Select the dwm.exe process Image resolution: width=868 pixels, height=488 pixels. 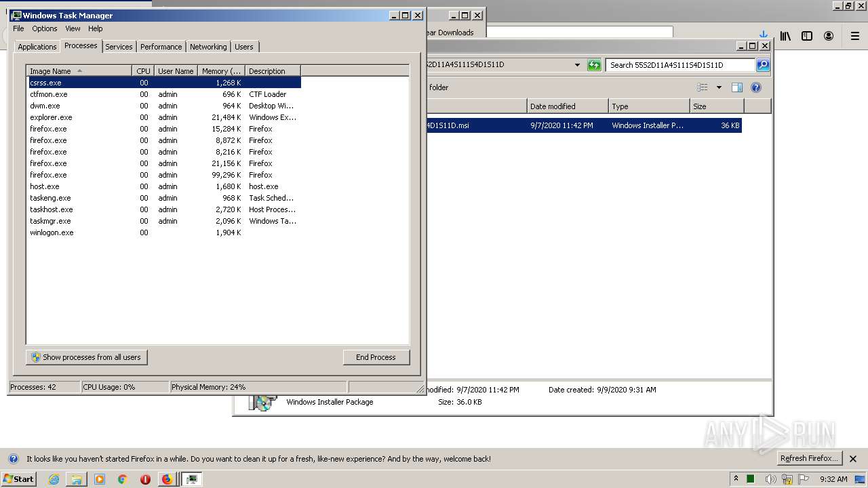click(163, 106)
